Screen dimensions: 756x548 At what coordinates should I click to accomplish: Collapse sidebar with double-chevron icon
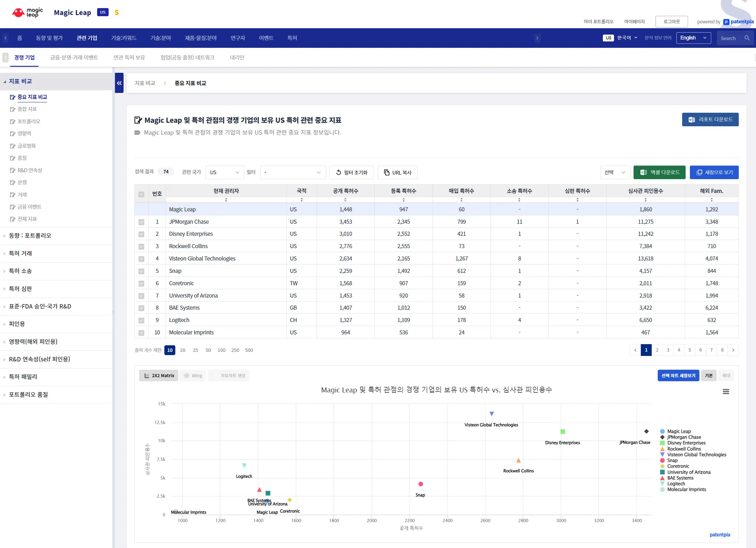click(119, 83)
